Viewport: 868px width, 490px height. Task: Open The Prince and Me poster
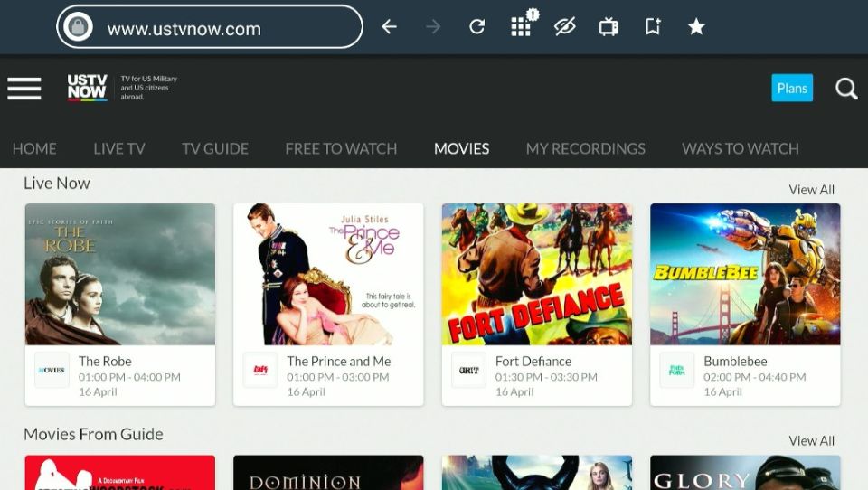point(328,274)
